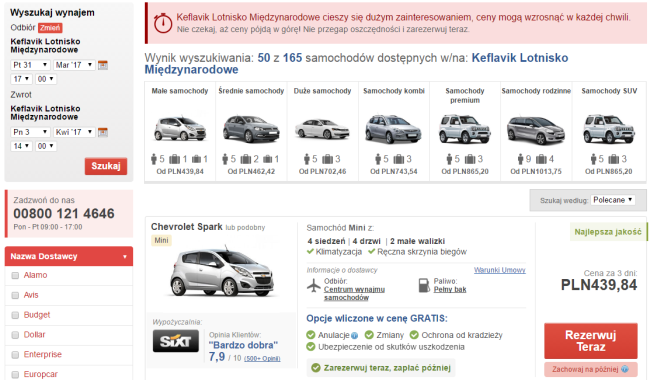
Task: Click the red Szukaj search button
Action: pyautogui.click(x=106, y=166)
